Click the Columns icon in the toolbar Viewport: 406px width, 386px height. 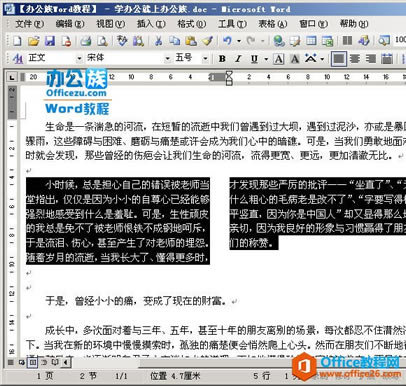pos(347,41)
